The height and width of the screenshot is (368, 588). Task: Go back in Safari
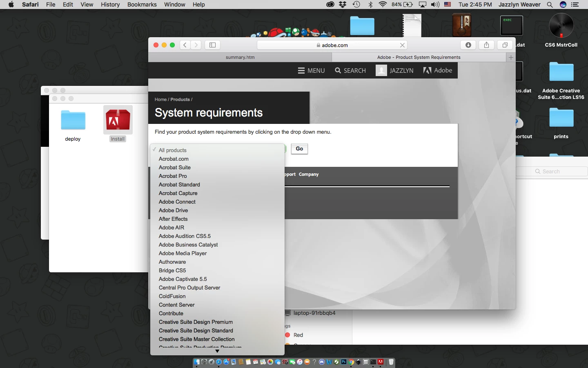pyautogui.click(x=185, y=45)
